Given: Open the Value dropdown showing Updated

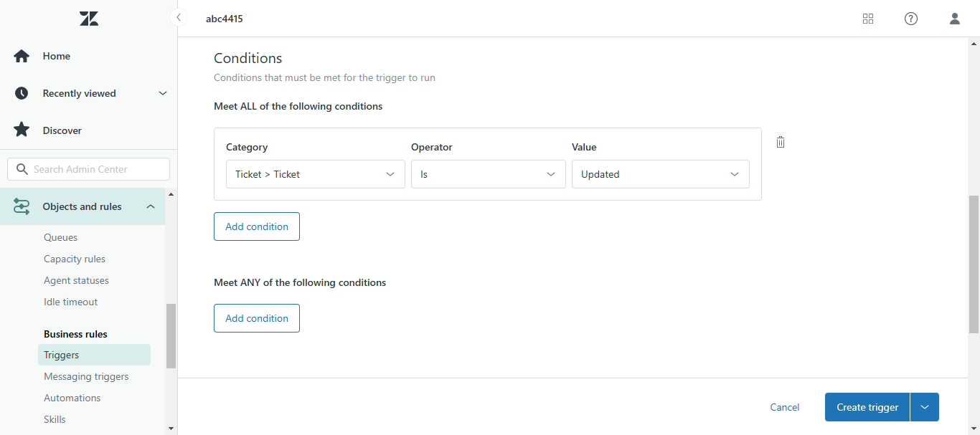Looking at the screenshot, I should click(x=661, y=174).
